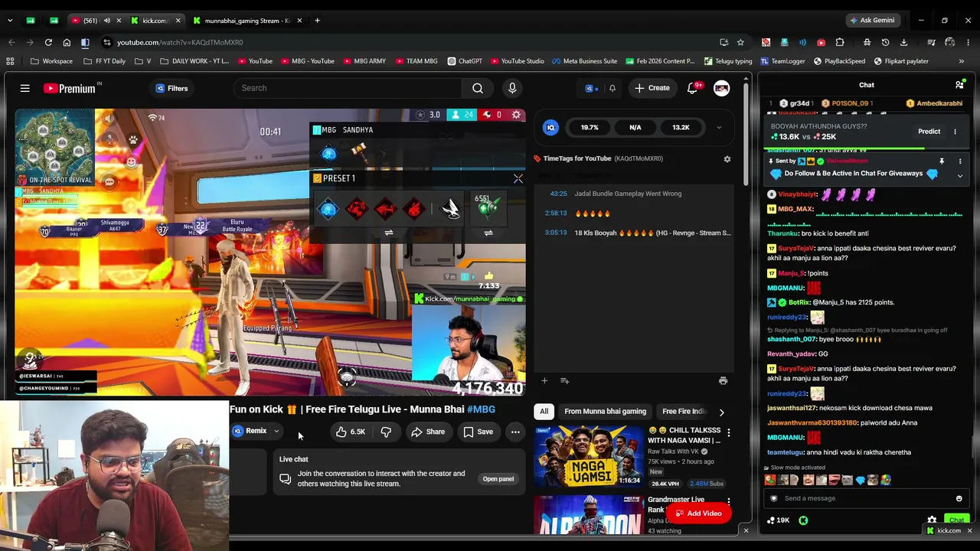Jump to the 43:25 time tag
This screenshot has width=980, height=551.
(558, 194)
